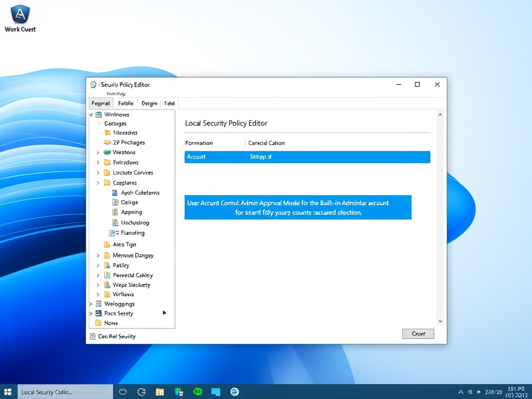Click the Formation column header
The width and height of the screenshot is (532, 399).
tap(199, 143)
